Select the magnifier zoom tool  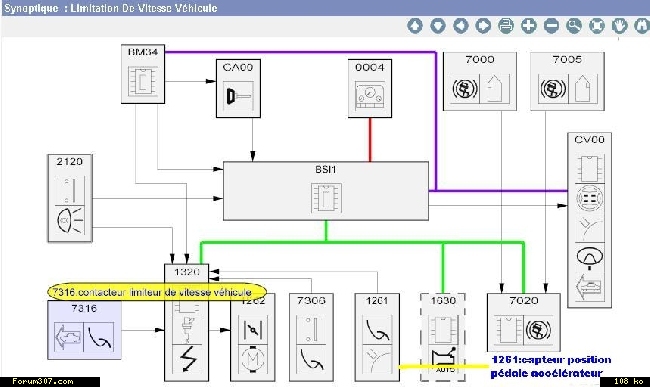click(x=574, y=26)
